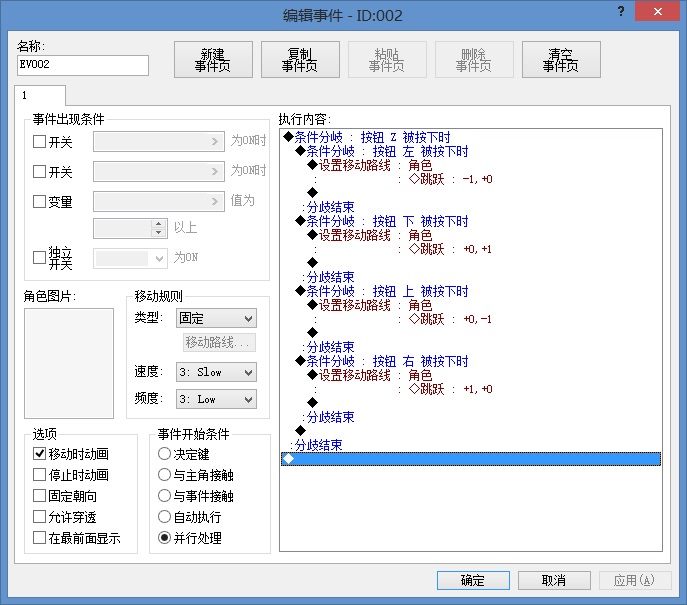The image size is (687, 605).
Task: Open the 变量 selection dropdown
Action: pyautogui.click(x=159, y=202)
